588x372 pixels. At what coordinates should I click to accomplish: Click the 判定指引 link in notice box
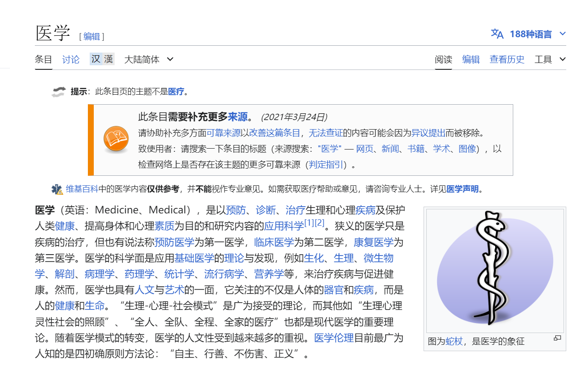click(x=325, y=165)
